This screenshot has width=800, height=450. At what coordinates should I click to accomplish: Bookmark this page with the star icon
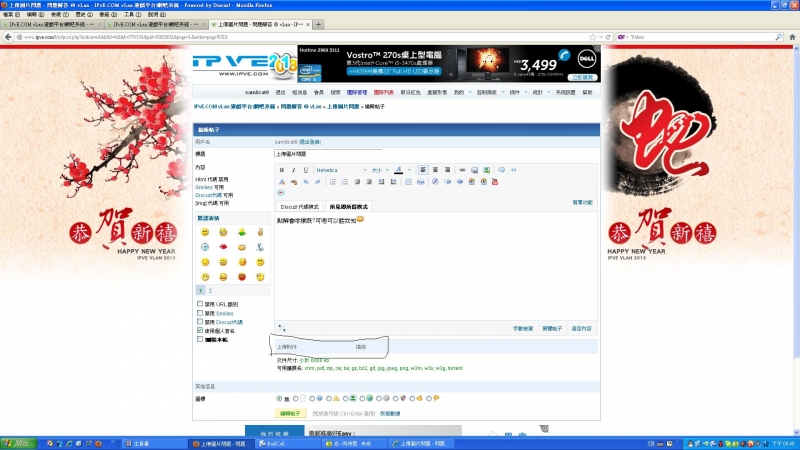click(x=593, y=37)
